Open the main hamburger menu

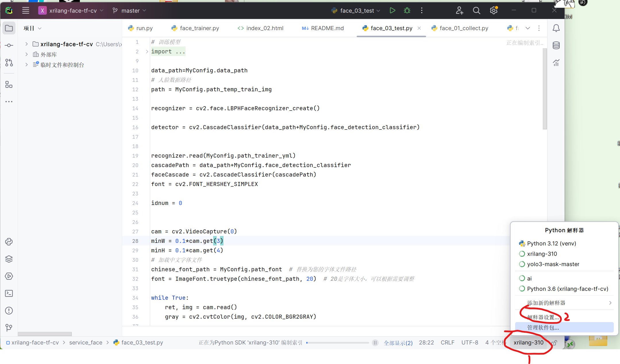tap(26, 11)
